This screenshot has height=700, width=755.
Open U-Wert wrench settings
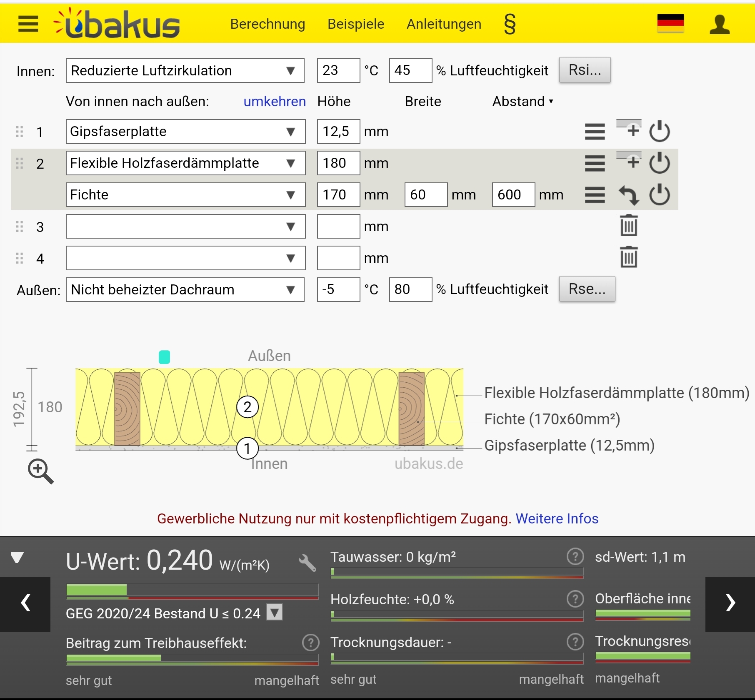[307, 562]
